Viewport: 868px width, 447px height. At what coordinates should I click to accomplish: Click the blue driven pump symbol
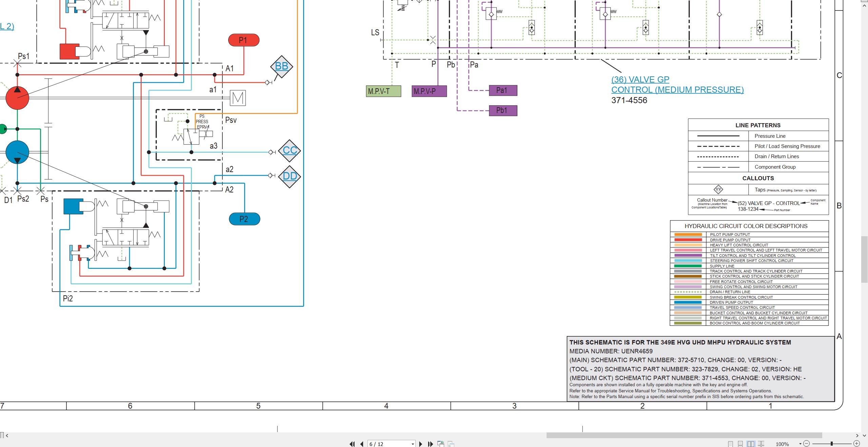pos(17,152)
